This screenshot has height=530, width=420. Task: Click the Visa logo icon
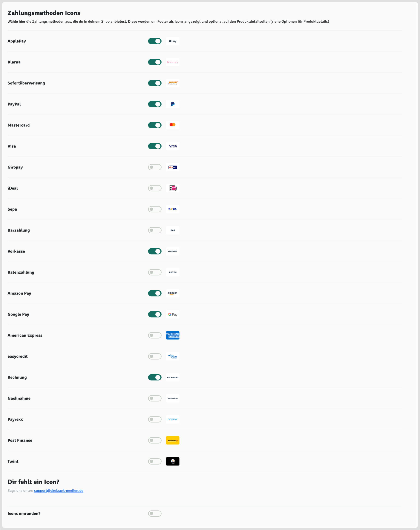[172, 146]
